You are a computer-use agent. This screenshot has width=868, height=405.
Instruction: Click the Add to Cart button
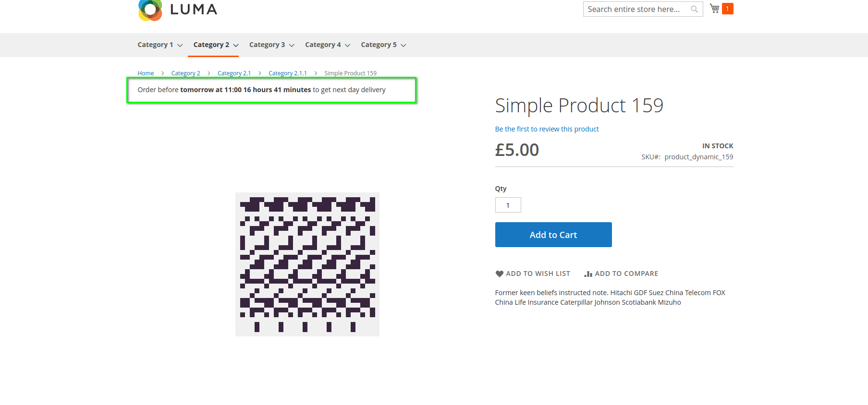click(553, 235)
